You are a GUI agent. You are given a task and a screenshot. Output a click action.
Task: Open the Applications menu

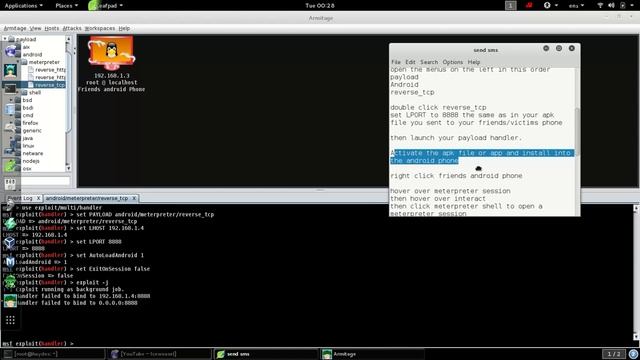point(23,5)
